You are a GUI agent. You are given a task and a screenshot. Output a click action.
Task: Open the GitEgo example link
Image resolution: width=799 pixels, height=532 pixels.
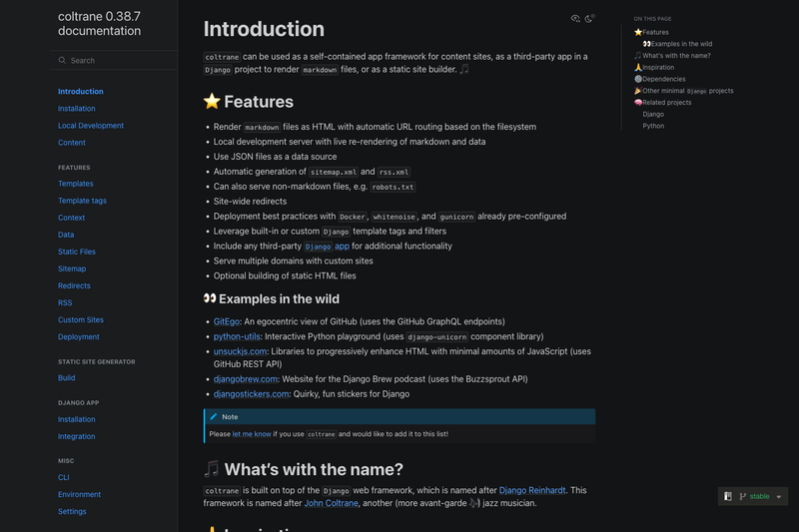pyautogui.click(x=227, y=321)
